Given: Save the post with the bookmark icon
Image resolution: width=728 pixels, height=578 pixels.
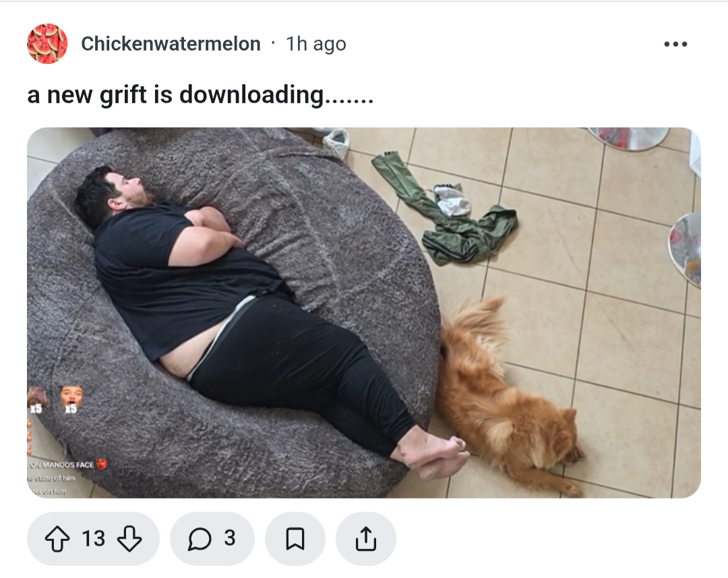Looking at the screenshot, I should click(x=295, y=538).
